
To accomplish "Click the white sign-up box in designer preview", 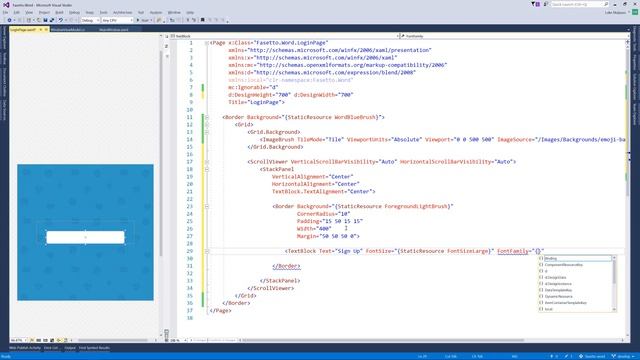I will 85,237.
